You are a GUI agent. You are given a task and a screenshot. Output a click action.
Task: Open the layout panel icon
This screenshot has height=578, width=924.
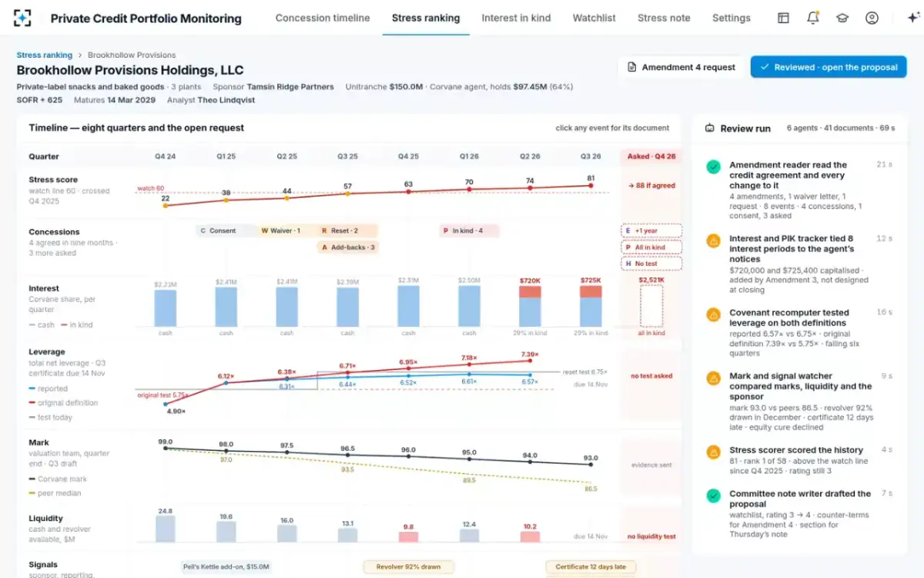point(783,18)
